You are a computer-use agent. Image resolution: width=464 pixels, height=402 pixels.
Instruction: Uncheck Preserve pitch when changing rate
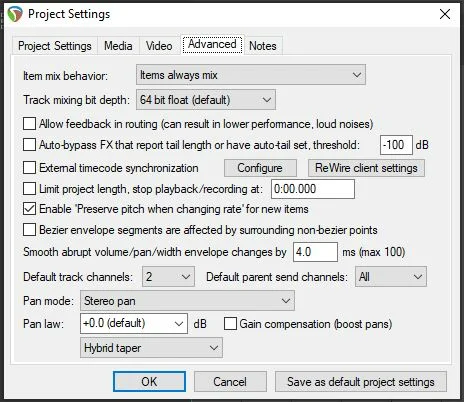coord(29,209)
